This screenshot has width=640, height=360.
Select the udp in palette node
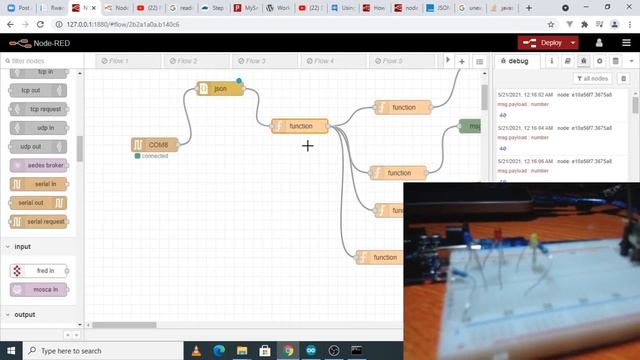[x=38, y=128]
